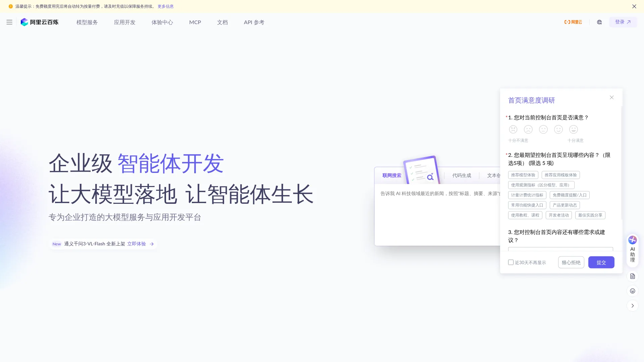The width and height of the screenshot is (644, 362).
Task: Click 立即体验 next to 通义千问3-VL-Flash
Action: (x=137, y=244)
